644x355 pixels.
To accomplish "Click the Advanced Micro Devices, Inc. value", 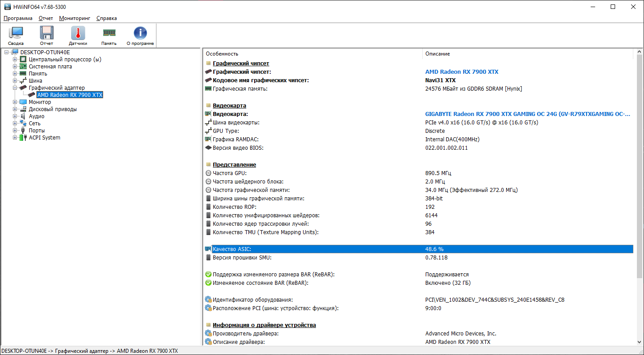I will click(x=461, y=334).
